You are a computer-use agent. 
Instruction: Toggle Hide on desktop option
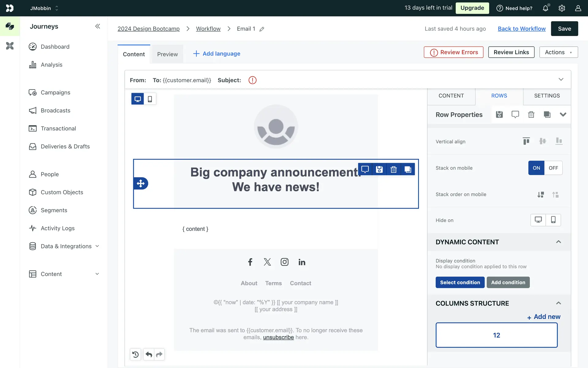[538, 220]
